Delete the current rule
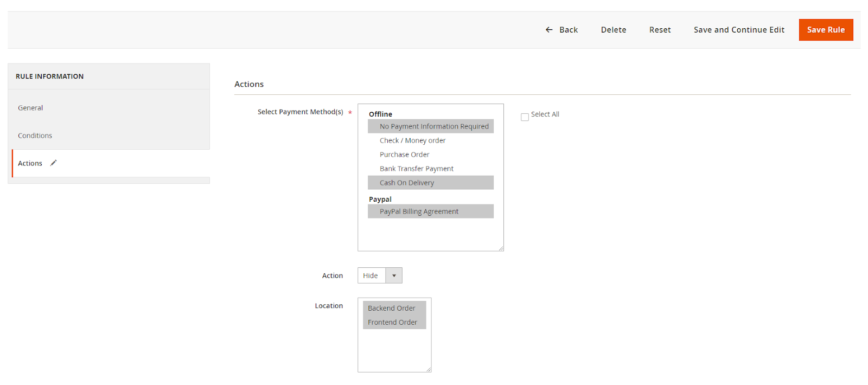Viewport: 868px width, 385px height. pyautogui.click(x=613, y=30)
